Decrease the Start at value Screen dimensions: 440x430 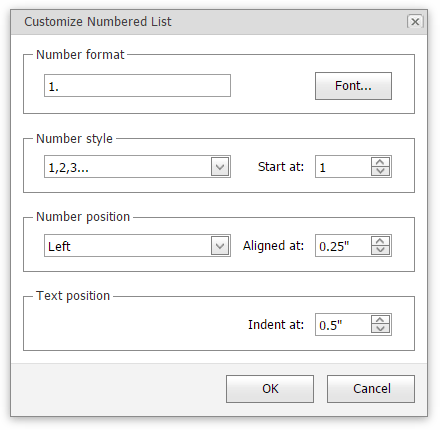point(380,171)
